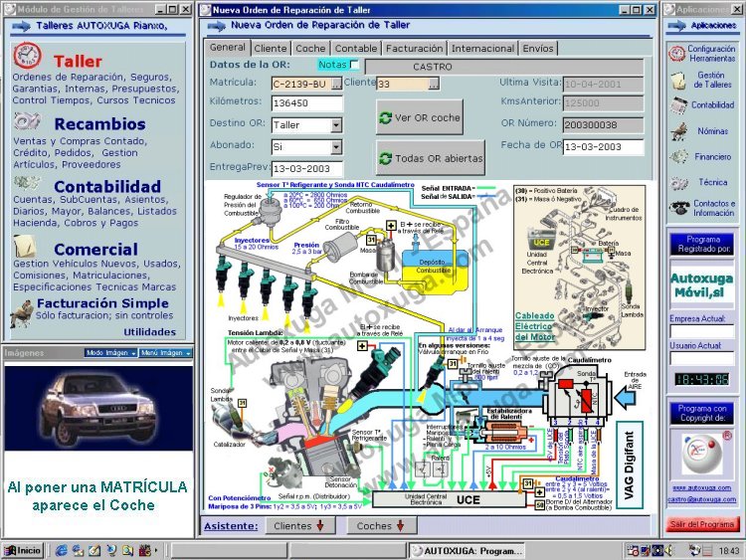Switch to the Contable tab
Image resolution: width=746 pixels, height=560 pixels.
[x=356, y=48]
